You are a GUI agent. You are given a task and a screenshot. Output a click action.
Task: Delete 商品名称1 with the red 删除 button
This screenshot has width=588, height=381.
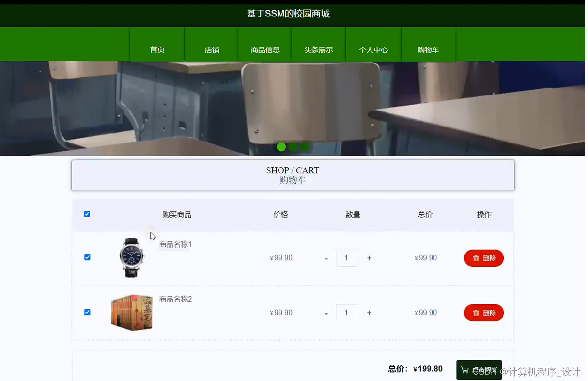484,258
